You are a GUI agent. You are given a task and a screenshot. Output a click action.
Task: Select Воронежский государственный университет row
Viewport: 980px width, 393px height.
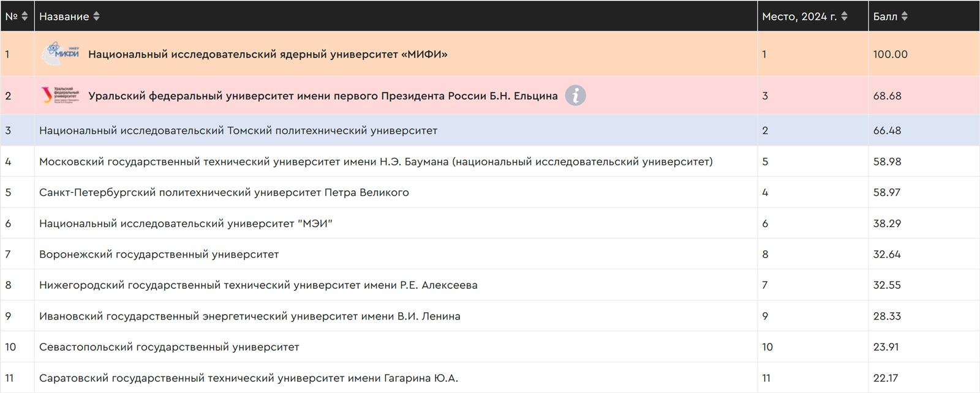(x=490, y=254)
